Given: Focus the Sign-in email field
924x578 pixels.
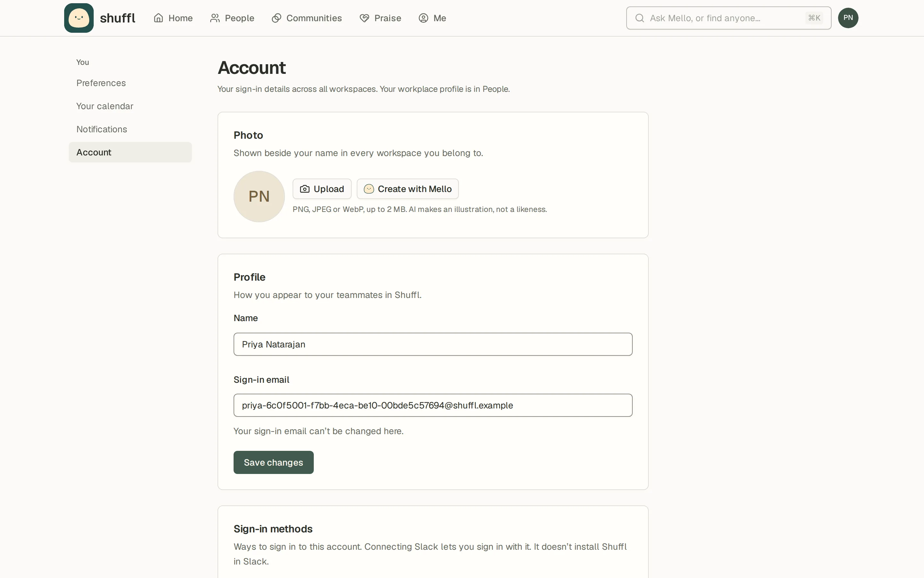Looking at the screenshot, I should (432, 405).
